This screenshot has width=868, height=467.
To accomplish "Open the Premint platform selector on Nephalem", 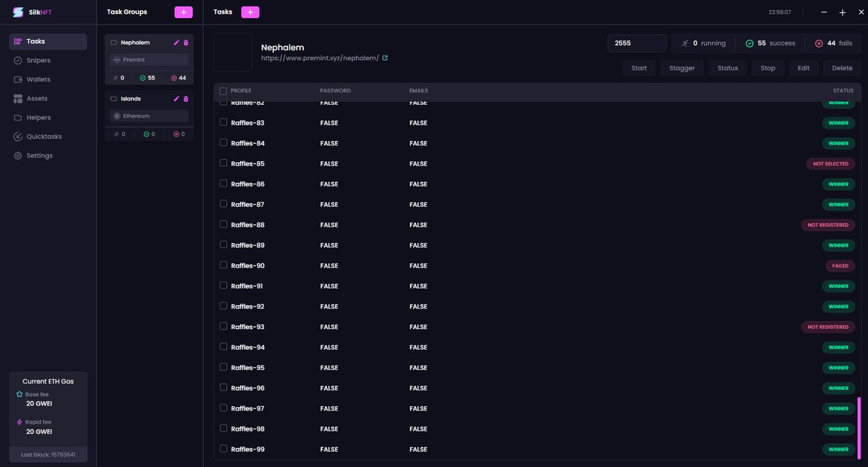I will click(x=148, y=59).
